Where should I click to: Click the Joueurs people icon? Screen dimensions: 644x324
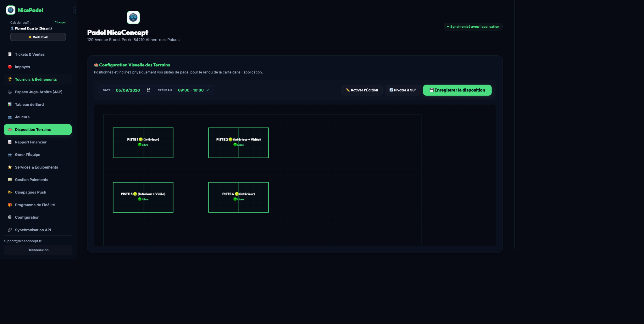pyautogui.click(x=10, y=117)
